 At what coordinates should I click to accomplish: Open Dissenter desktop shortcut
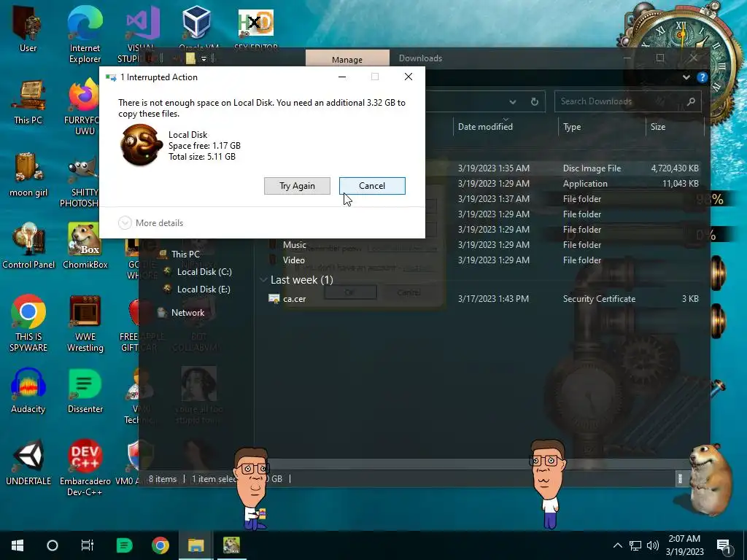pyautogui.click(x=85, y=391)
